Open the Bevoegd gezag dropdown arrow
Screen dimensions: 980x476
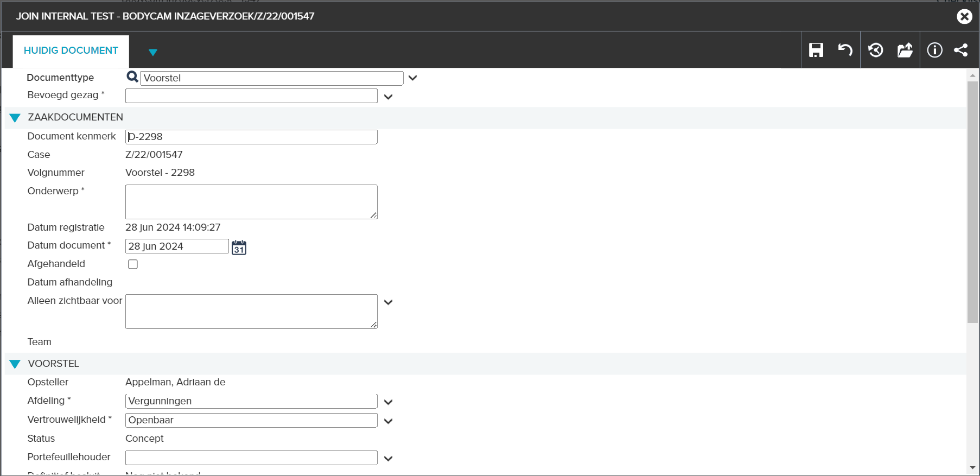(x=389, y=97)
